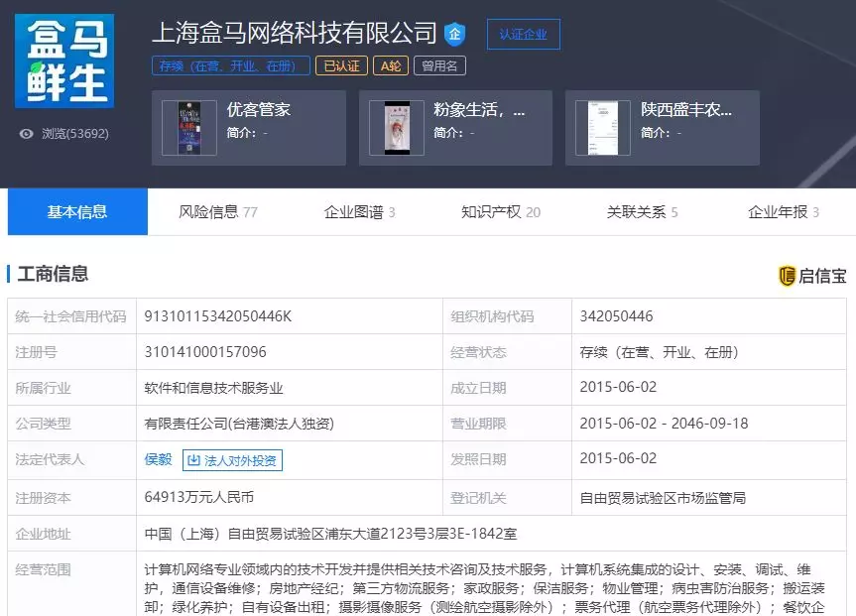The height and width of the screenshot is (616, 856).
Task: Click the 盒马鲜生 company logo
Action: point(64,61)
